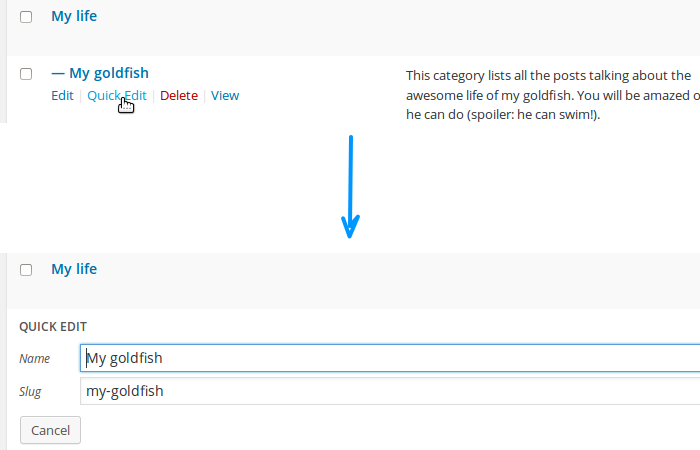Open the My goldfish category title link
This screenshot has width=700, height=450.
[109, 73]
